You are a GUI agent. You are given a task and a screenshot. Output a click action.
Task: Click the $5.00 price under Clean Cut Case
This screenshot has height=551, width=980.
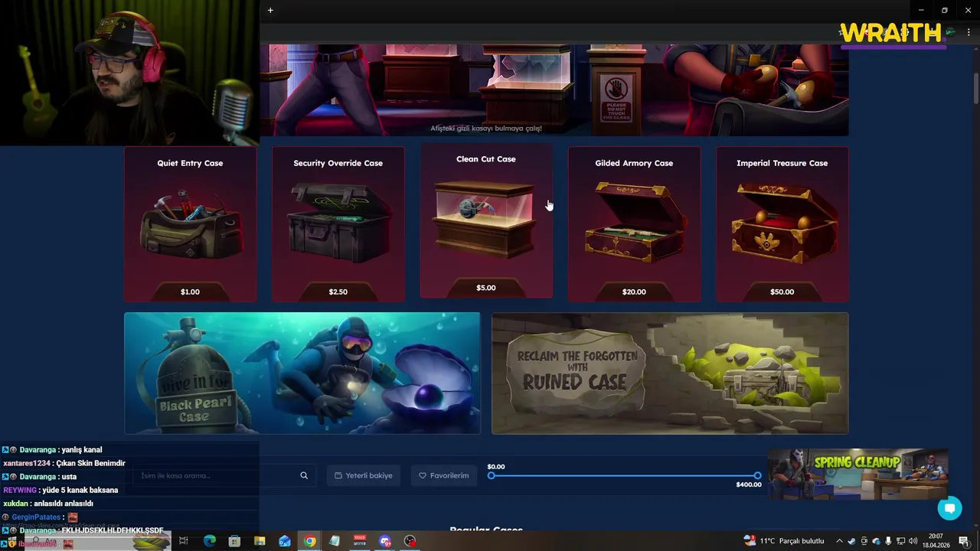click(486, 288)
